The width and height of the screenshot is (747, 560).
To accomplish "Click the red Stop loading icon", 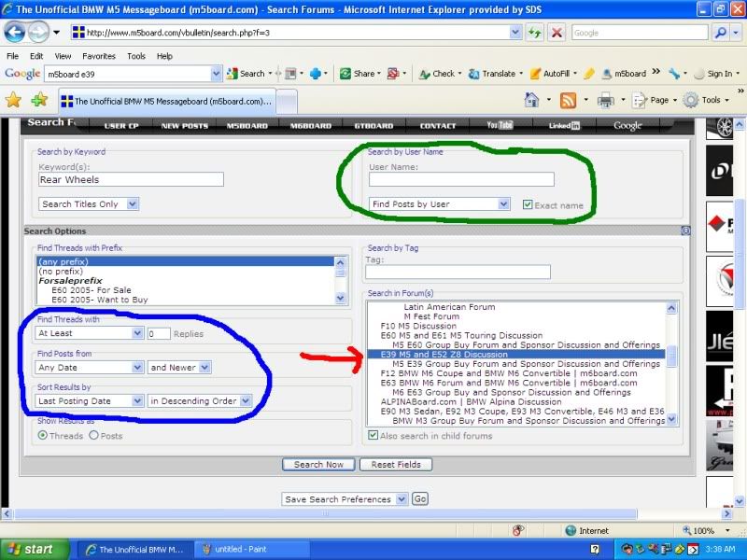I will 556,33.
